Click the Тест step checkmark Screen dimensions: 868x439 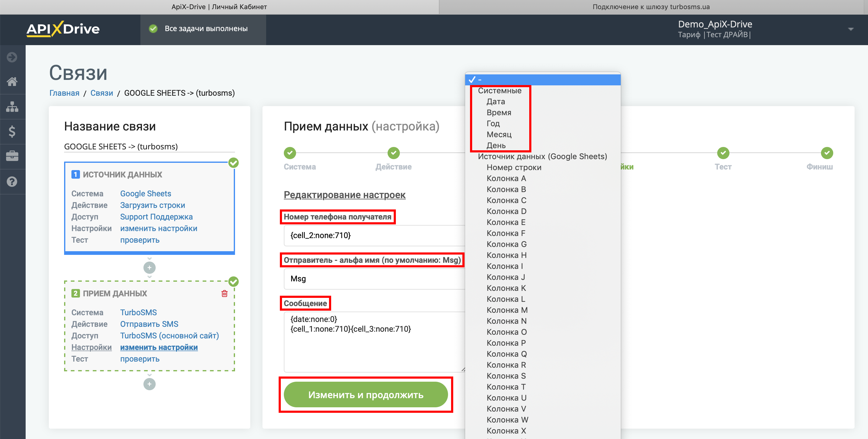coord(723,153)
